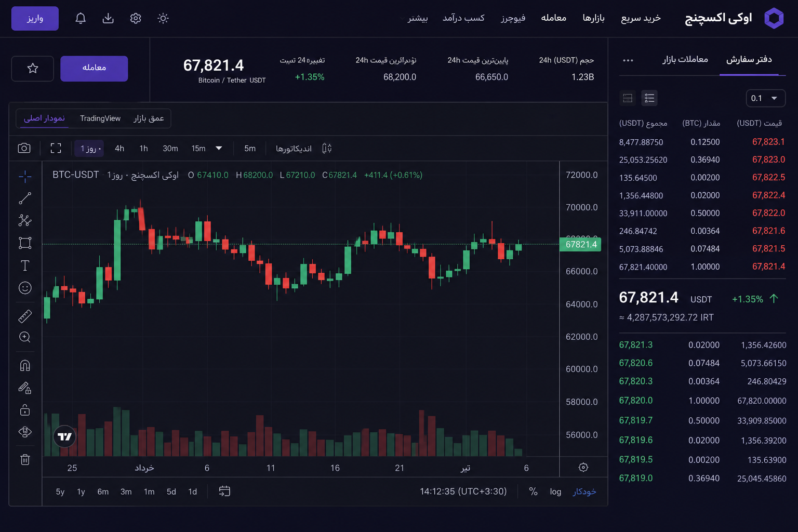The width and height of the screenshot is (798, 532).
Task: Click bid price 67,821.3 row
Action: [x=702, y=345]
